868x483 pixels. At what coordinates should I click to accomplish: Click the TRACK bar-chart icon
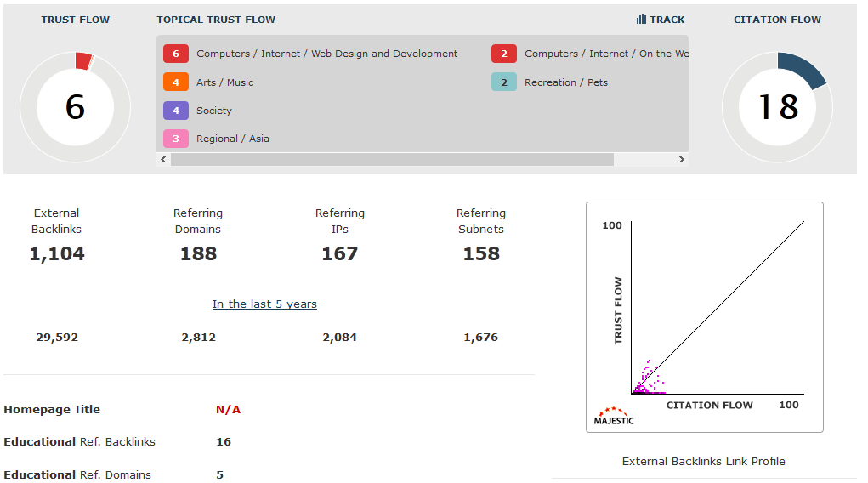(x=641, y=20)
